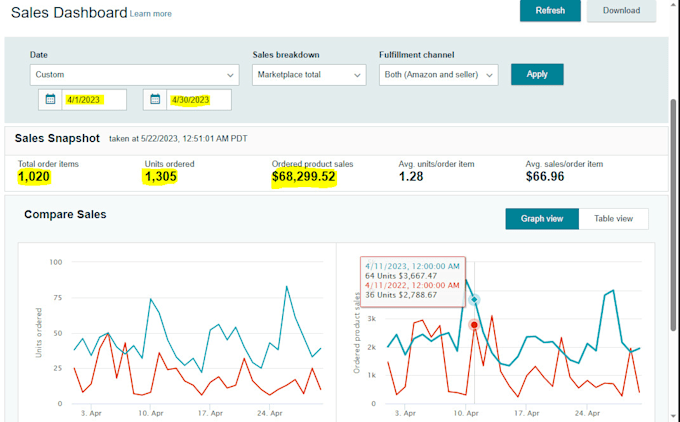
Task: Edit the 4/30/2023 end date field
Action: [199, 100]
